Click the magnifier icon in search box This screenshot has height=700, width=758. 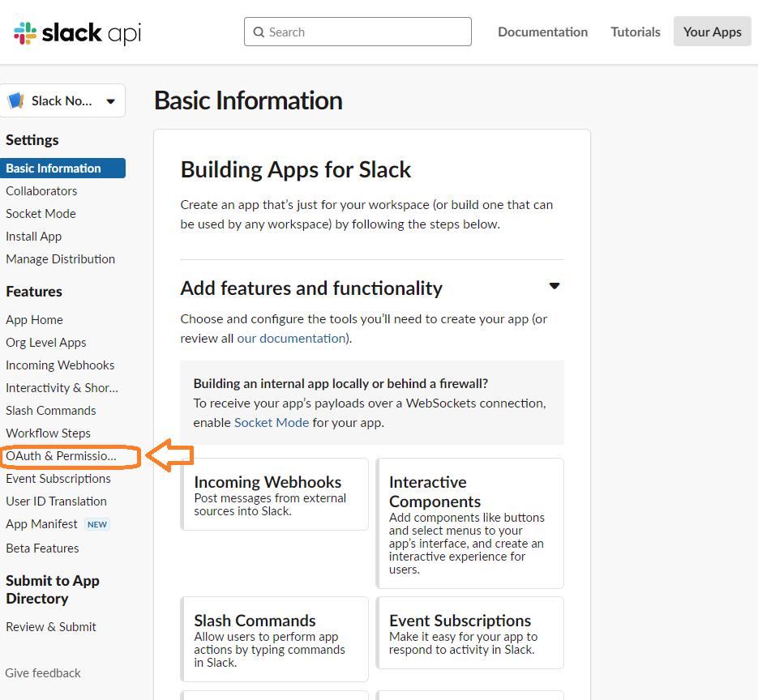click(x=259, y=32)
